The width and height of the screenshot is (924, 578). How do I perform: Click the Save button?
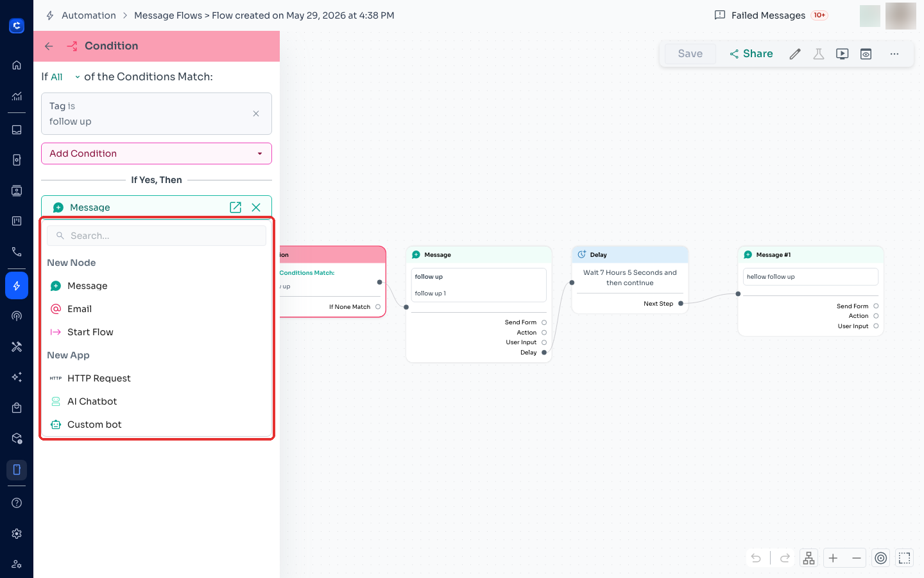click(x=690, y=54)
